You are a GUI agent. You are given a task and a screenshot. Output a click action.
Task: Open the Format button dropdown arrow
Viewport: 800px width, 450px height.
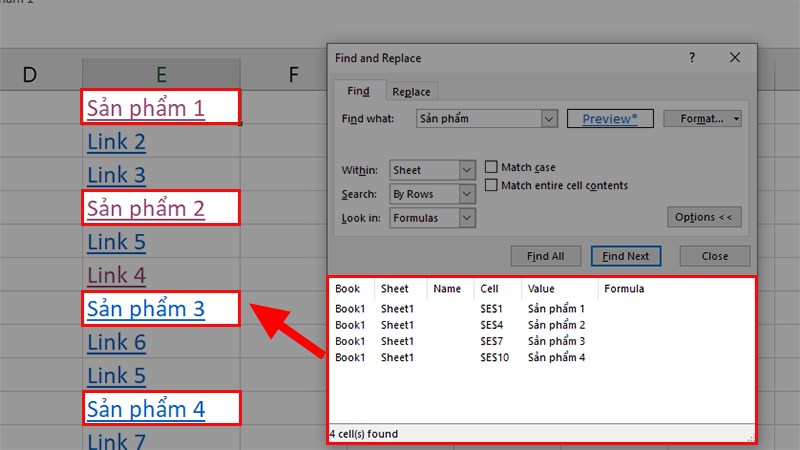(x=736, y=119)
